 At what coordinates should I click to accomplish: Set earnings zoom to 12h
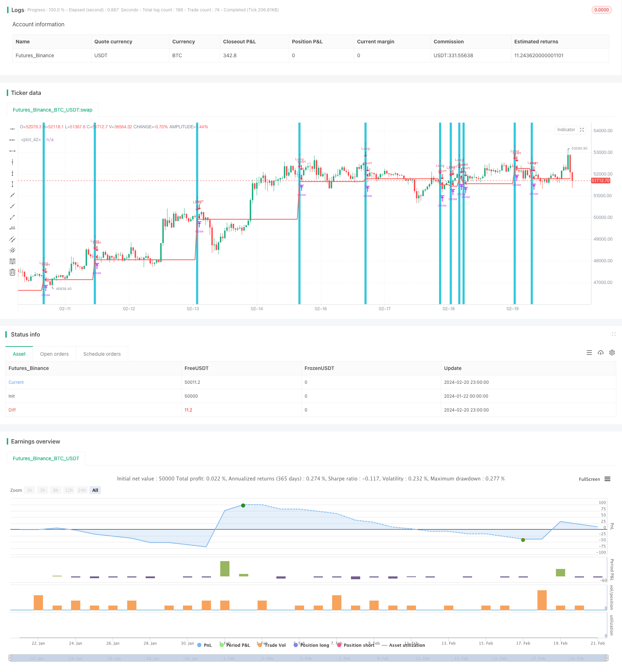click(69, 490)
